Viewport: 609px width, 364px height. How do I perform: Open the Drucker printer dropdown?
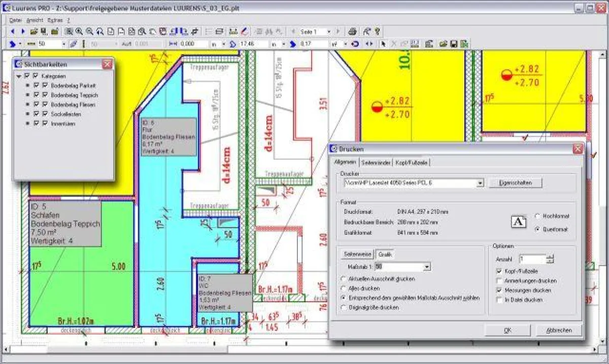pos(480,183)
